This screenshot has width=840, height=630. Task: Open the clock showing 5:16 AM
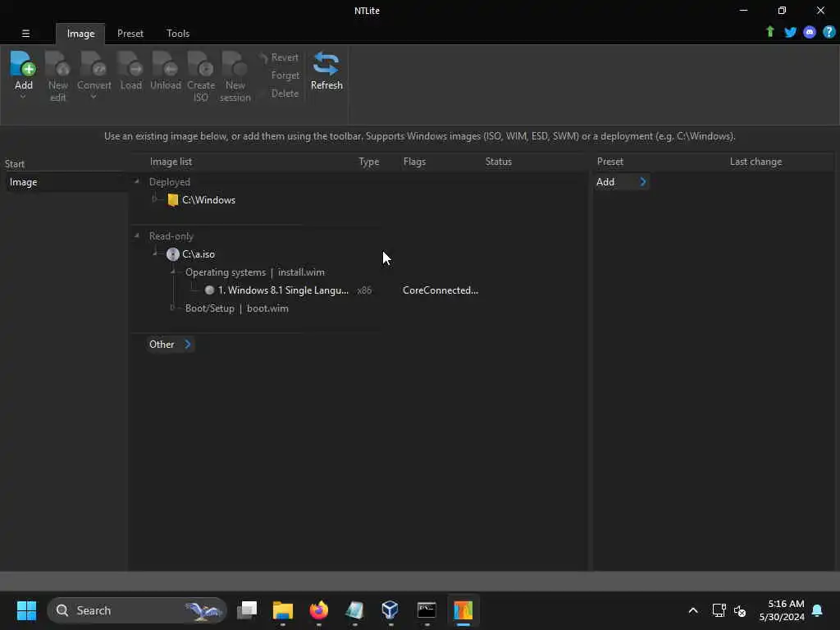tap(782, 610)
